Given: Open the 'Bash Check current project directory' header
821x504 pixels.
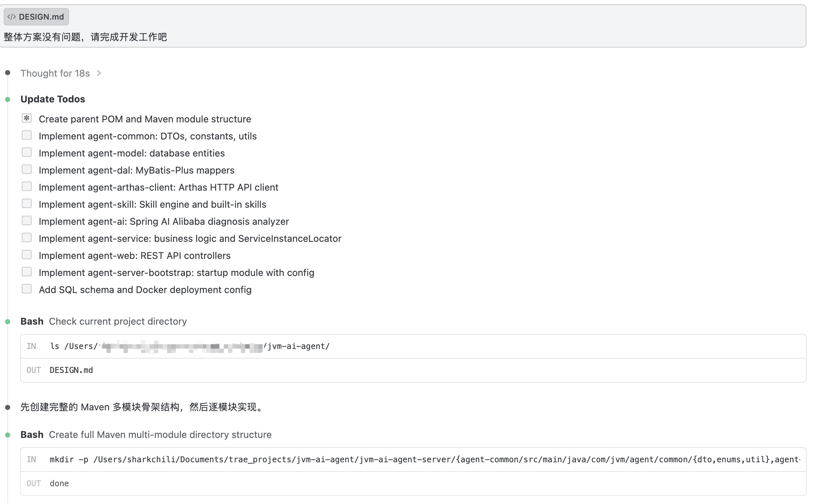Looking at the screenshot, I should point(104,321).
